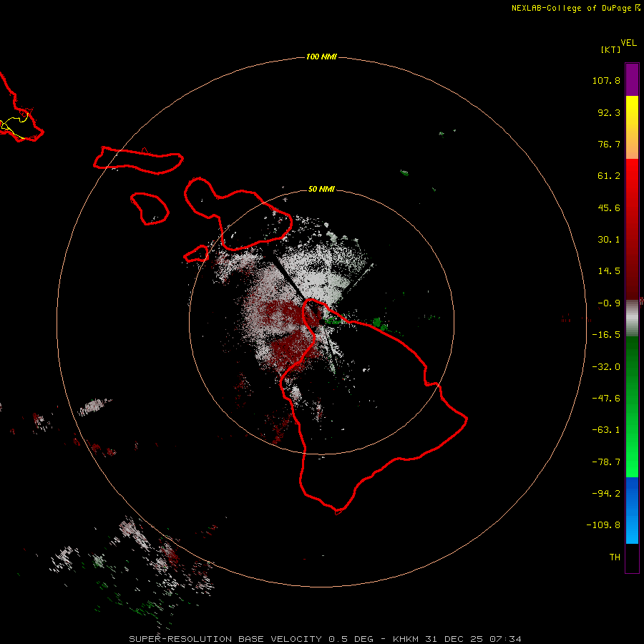Pick the yellow-orange segment of velocity color bar
This screenshot has width=644, height=644.
pyautogui.click(x=632, y=127)
